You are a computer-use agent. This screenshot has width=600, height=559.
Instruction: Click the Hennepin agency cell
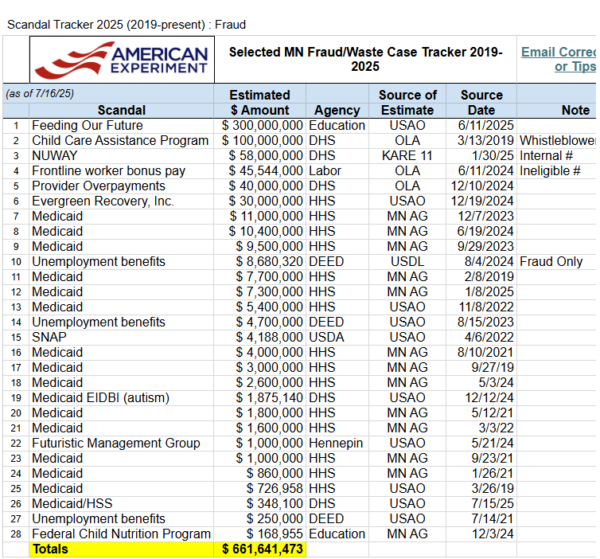pyautogui.click(x=337, y=443)
